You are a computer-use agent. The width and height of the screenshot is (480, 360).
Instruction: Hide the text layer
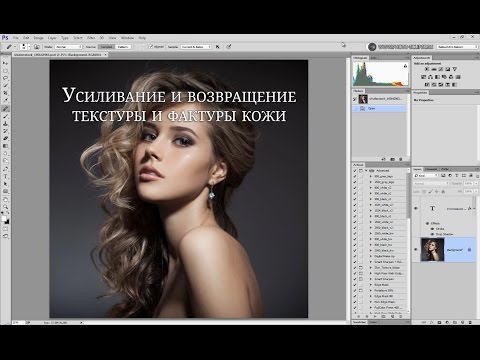pyautogui.click(x=416, y=208)
